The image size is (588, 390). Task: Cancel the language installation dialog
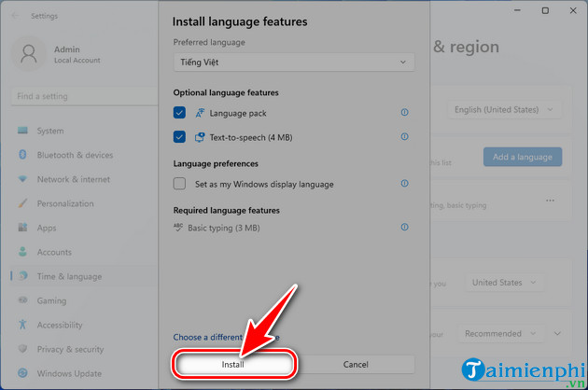point(356,364)
